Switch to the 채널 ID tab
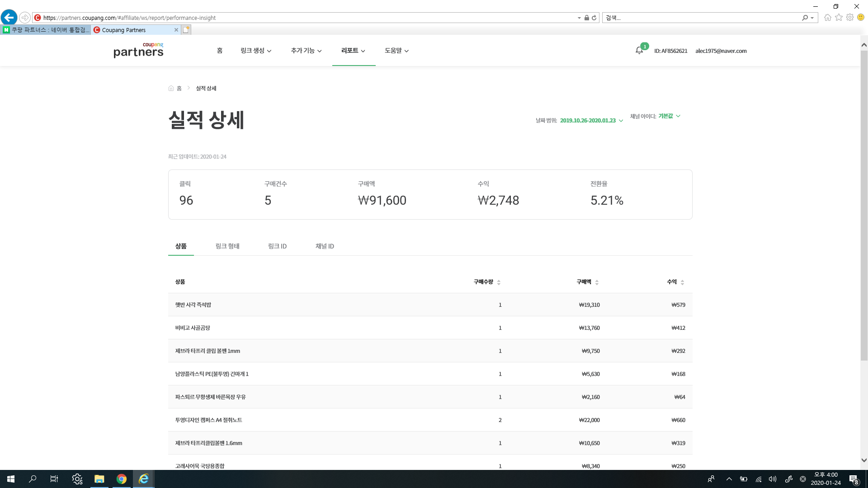Screen dimensions: 868x488 [325, 246]
